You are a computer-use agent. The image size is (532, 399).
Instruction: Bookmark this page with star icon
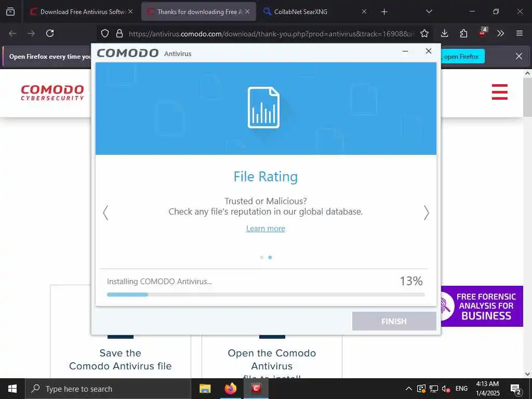(424, 33)
